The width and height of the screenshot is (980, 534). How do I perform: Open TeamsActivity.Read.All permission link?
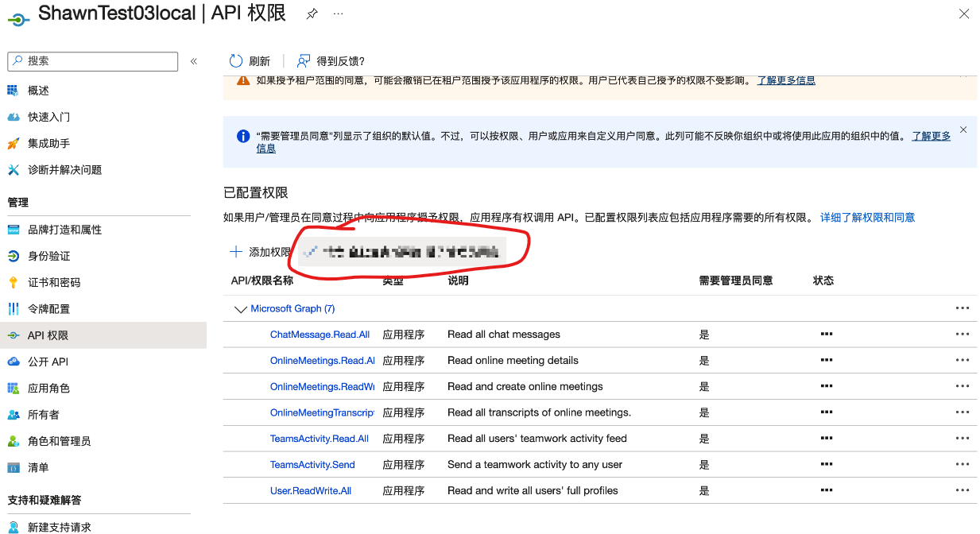320,439
